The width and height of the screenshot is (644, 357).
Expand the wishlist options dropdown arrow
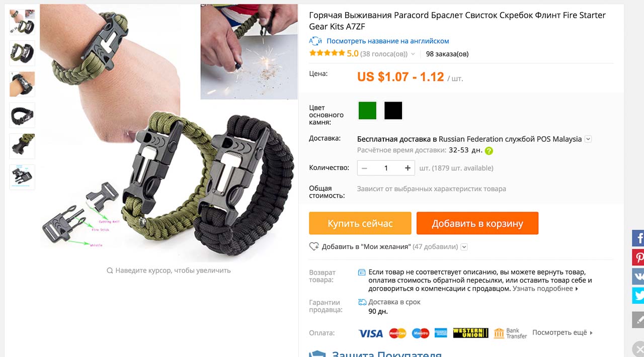[x=464, y=247]
